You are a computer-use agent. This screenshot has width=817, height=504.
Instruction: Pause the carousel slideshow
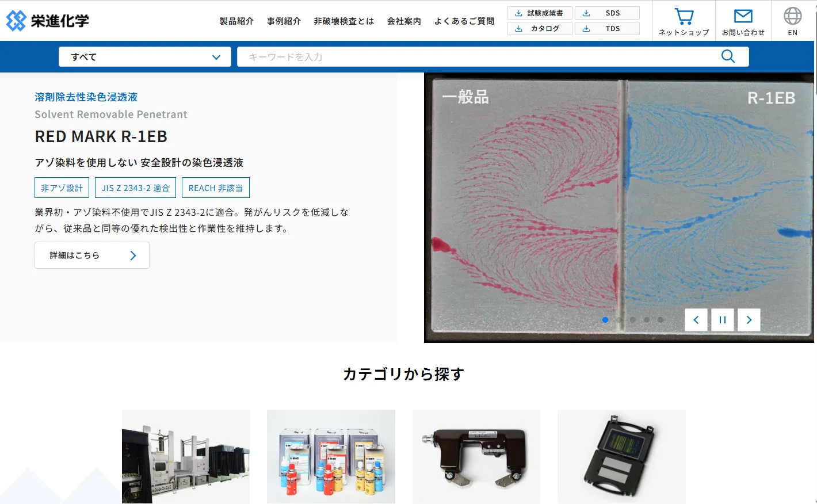coord(723,320)
